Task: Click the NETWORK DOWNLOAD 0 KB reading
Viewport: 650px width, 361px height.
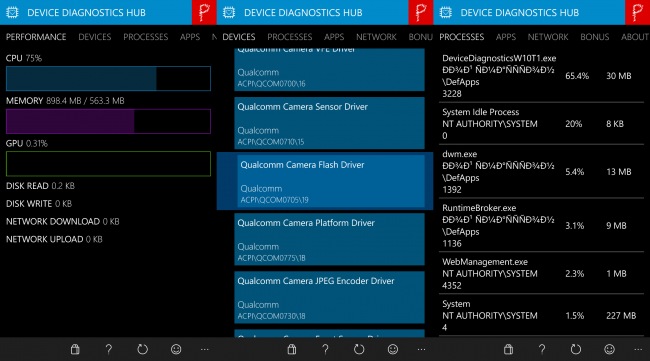Action: coord(63,221)
